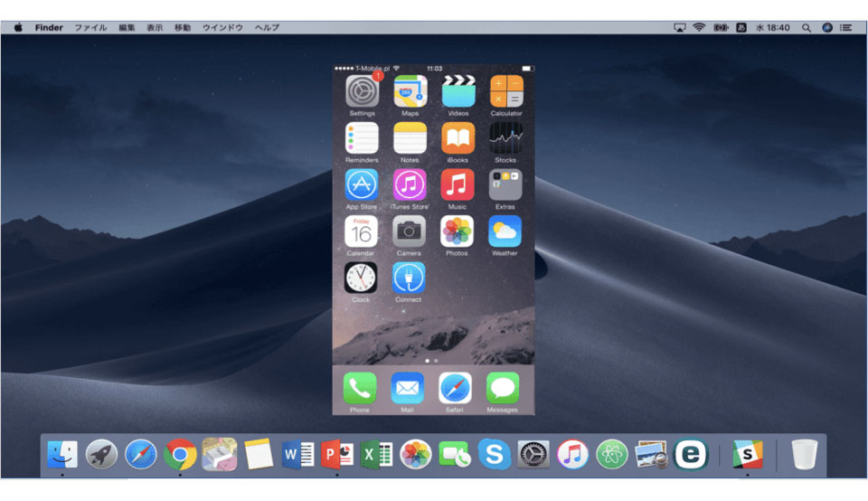Open Spotlight search magnifier
This screenshot has height=501, width=868.
tap(807, 28)
